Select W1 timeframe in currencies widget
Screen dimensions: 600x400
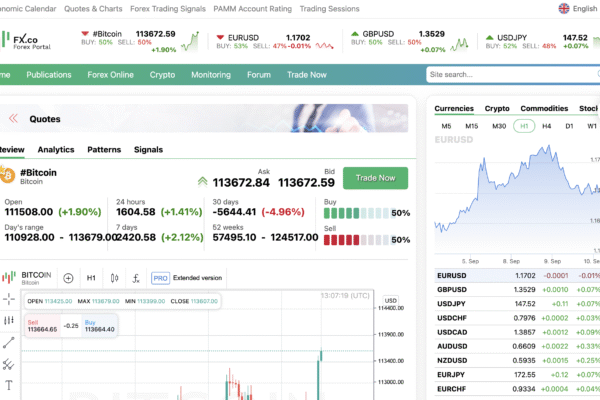(592, 126)
